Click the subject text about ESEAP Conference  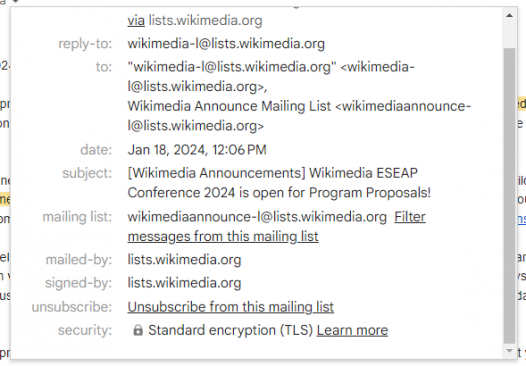tap(279, 183)
